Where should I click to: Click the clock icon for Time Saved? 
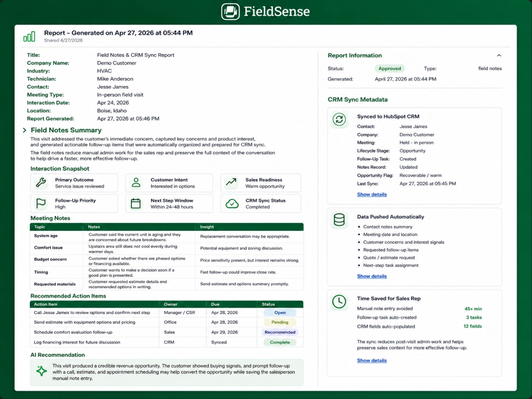tap(339, 302)
